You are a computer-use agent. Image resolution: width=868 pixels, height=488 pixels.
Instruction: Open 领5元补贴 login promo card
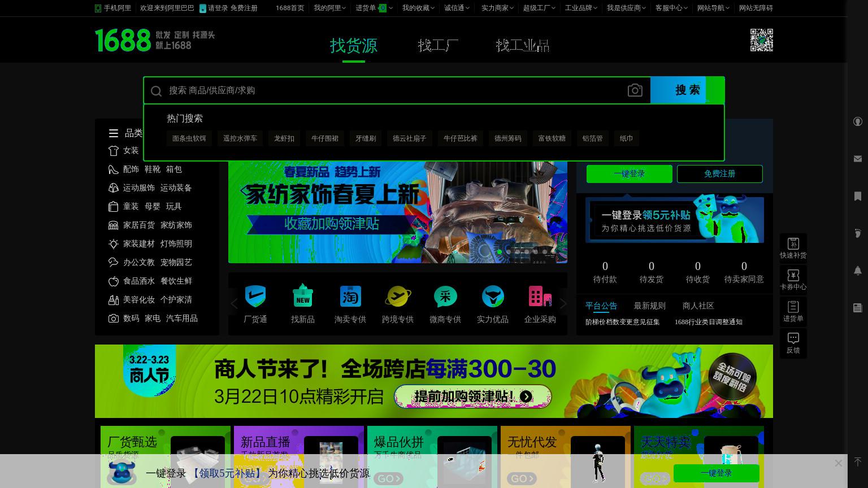click(x=675, y=220)
